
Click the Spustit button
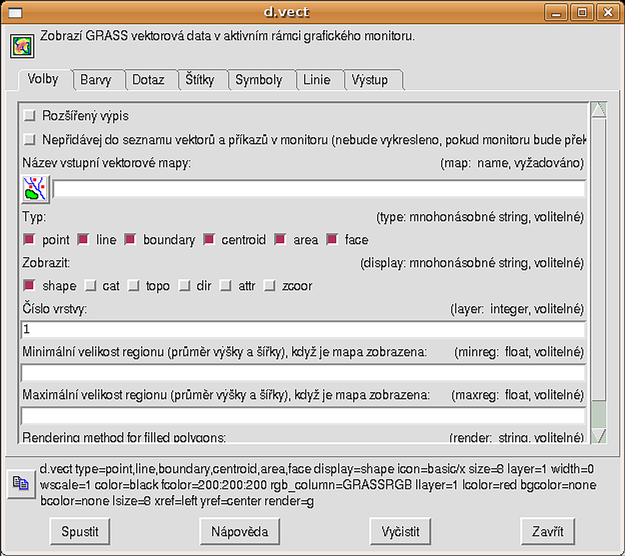pyautogui.click(x=80, y=531)
